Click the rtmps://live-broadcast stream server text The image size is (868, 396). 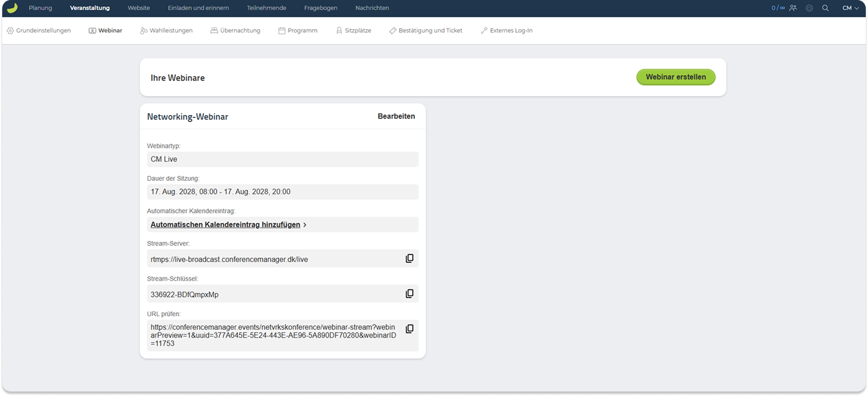(229, 260)
